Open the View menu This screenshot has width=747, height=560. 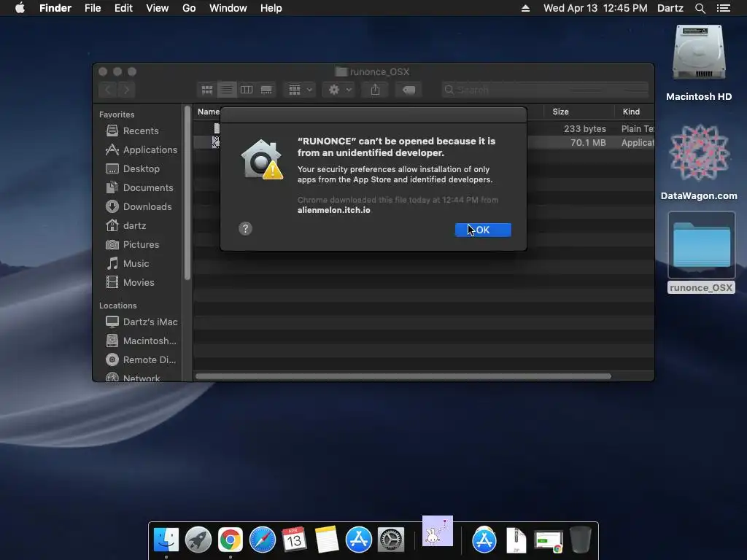tap(158, 8)
